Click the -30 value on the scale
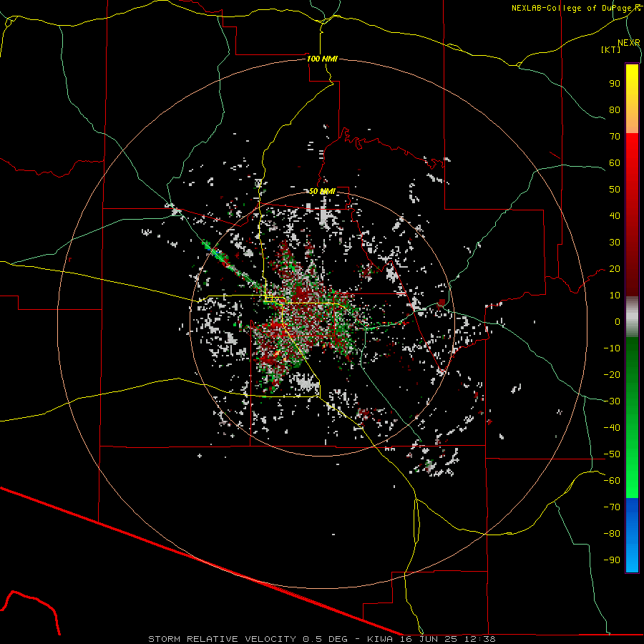 point(612,401)
